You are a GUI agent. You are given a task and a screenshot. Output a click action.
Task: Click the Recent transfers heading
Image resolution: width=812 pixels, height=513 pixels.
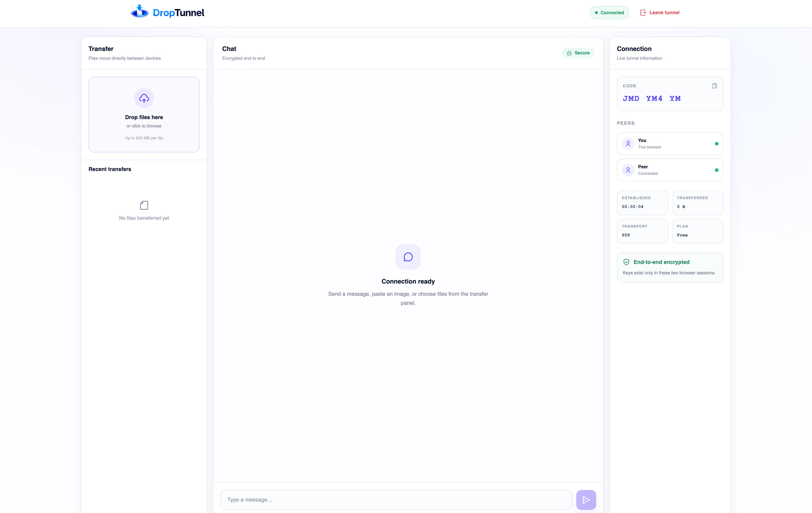(x=110, y=169)
